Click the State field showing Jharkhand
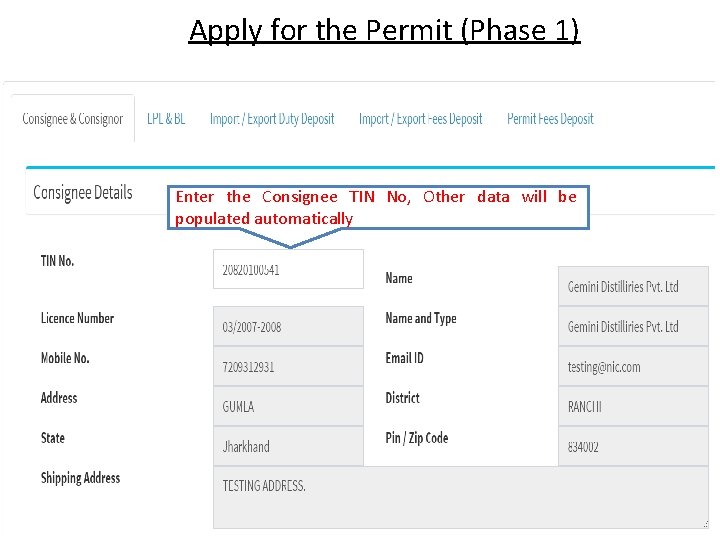This screenshot has width=720, height=540. [288, 446]
